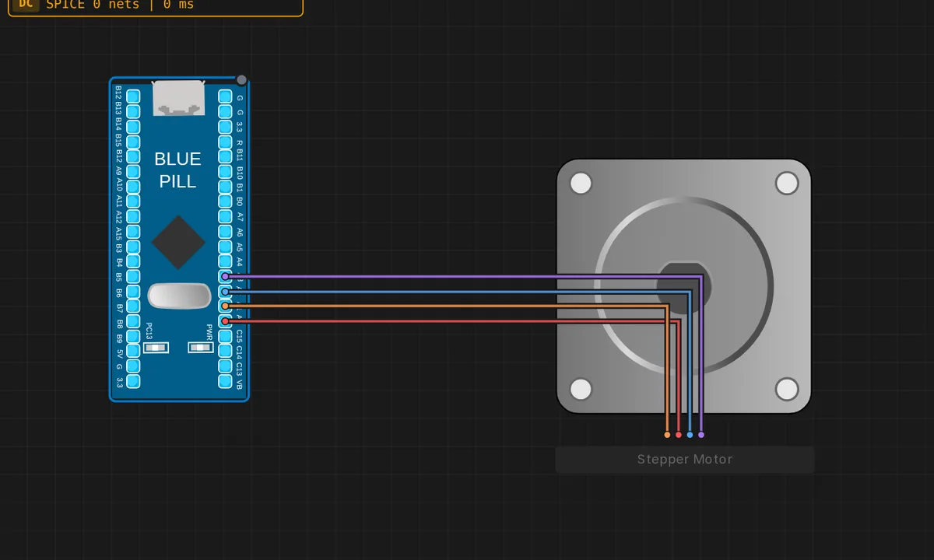Click the 5V pin on the left header
The image size is (934, 560).
(133, 352)
